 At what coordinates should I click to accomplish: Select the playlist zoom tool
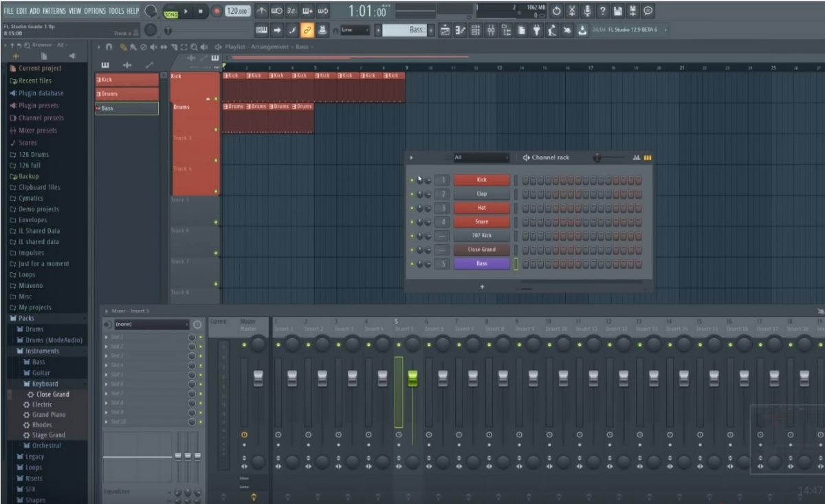pos(194,47)
